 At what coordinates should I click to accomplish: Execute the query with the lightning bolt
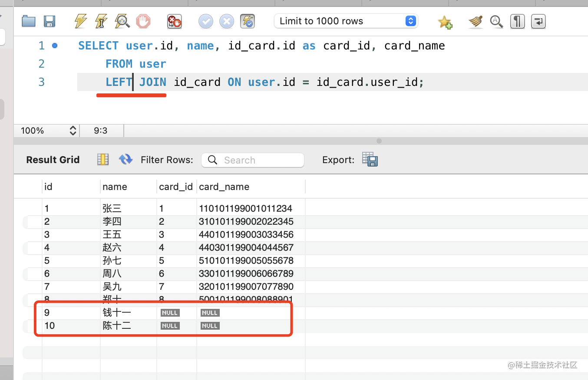pyautogui.click(x=80, y=21)
